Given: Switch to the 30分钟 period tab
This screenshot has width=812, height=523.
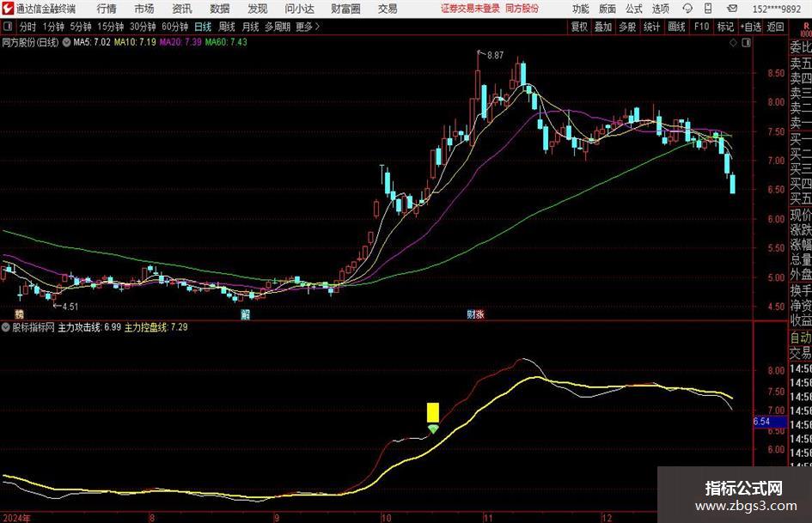Looking at the screenshot, I should coord(143,27).
